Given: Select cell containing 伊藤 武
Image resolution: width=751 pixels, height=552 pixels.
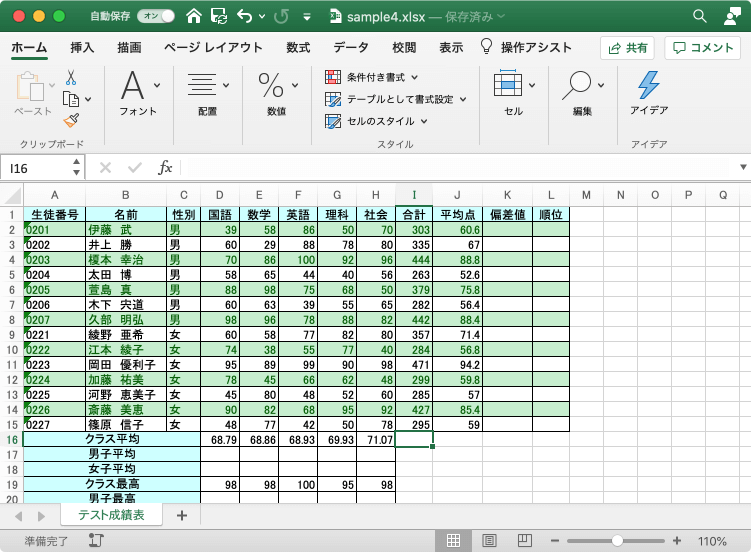Looking at the screenshot, I should click(x=126, y=230).
